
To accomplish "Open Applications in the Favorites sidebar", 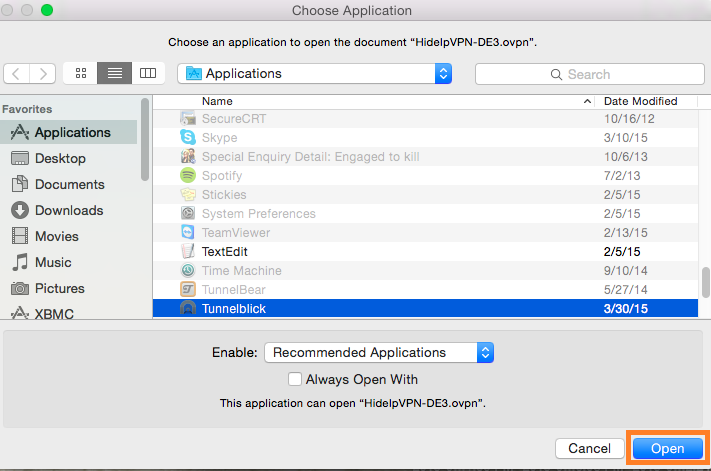I will (68, 132).
